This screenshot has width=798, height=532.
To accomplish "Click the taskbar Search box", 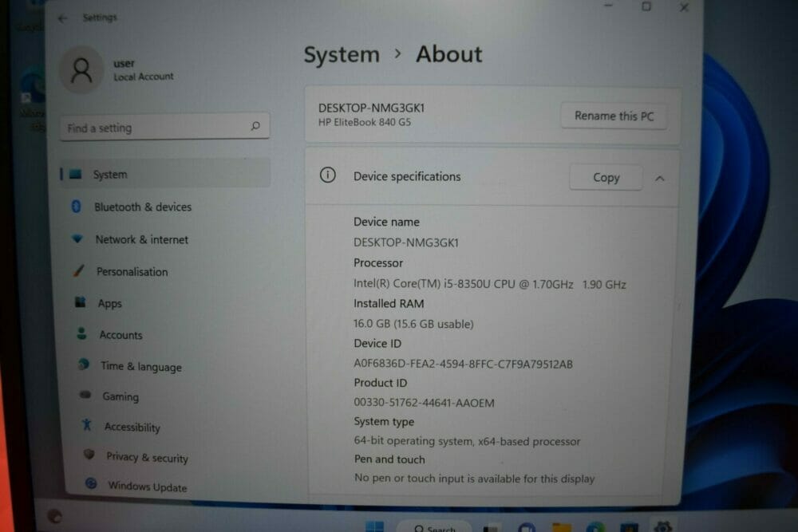I will (434, 528).
